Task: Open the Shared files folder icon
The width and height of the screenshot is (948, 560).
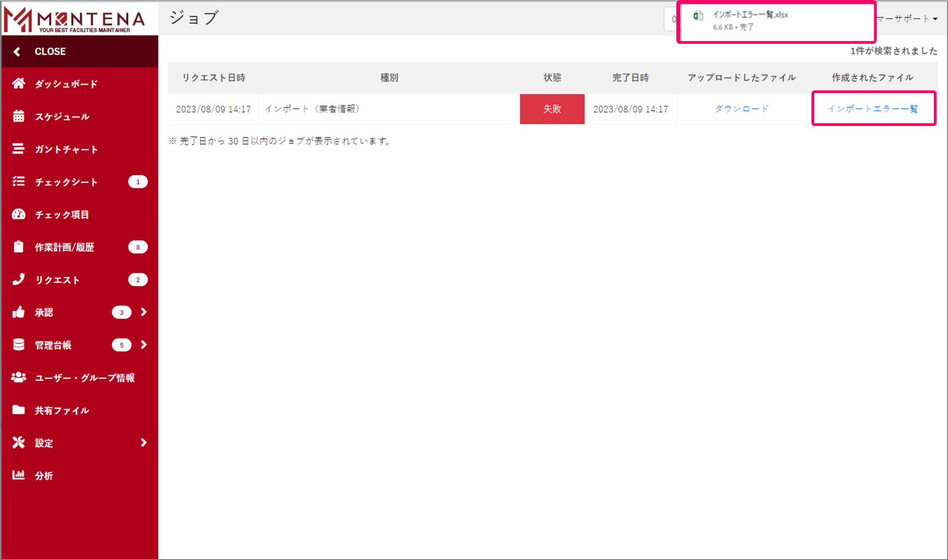Action: (x=18, y=410)
